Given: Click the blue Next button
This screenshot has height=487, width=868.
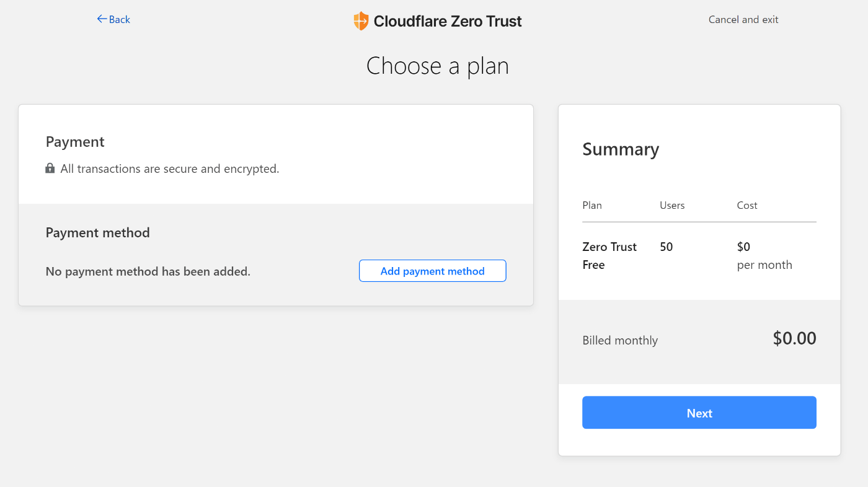Looking at the screenshot, I should coord(699,413).
